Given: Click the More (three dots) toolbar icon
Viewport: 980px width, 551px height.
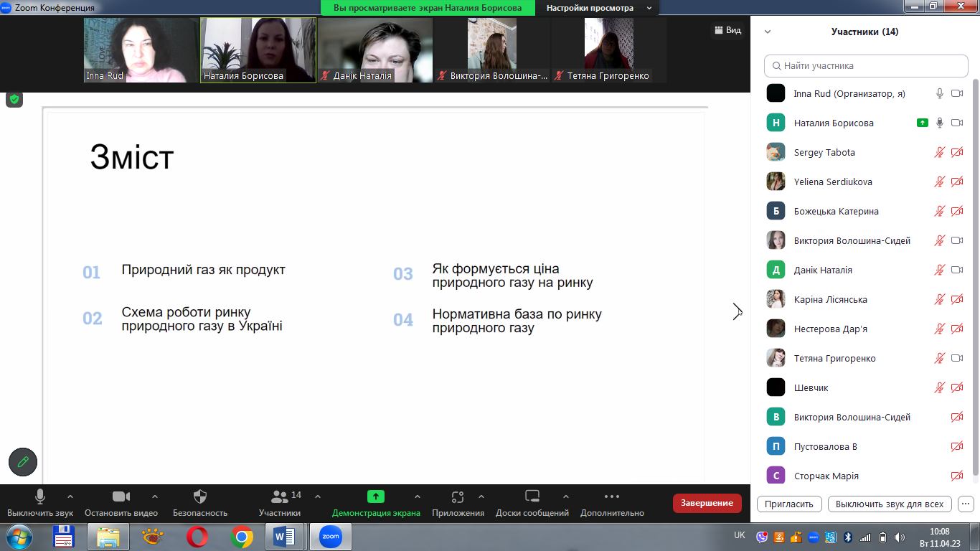Looking at the screenshot, I should [x=611, y=496].
